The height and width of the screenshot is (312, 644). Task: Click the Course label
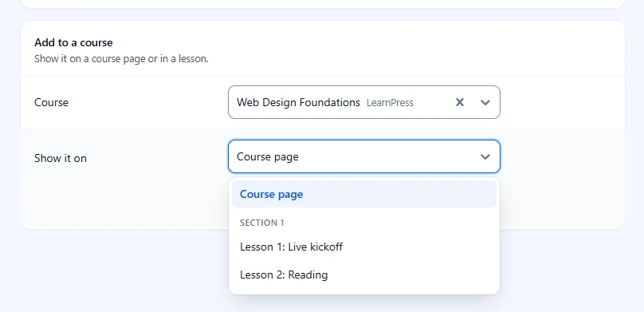click(51, 102)
